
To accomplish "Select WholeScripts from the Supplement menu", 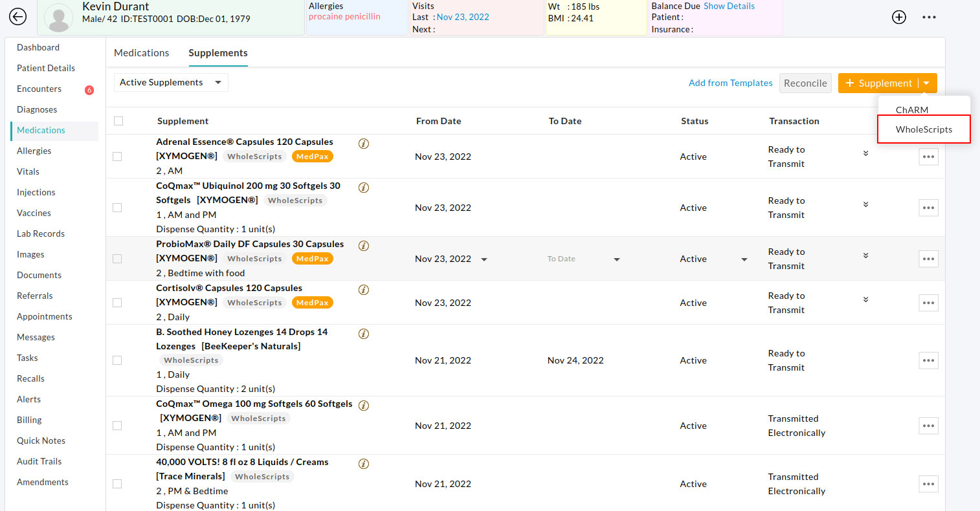I will [x=924, y=129].
